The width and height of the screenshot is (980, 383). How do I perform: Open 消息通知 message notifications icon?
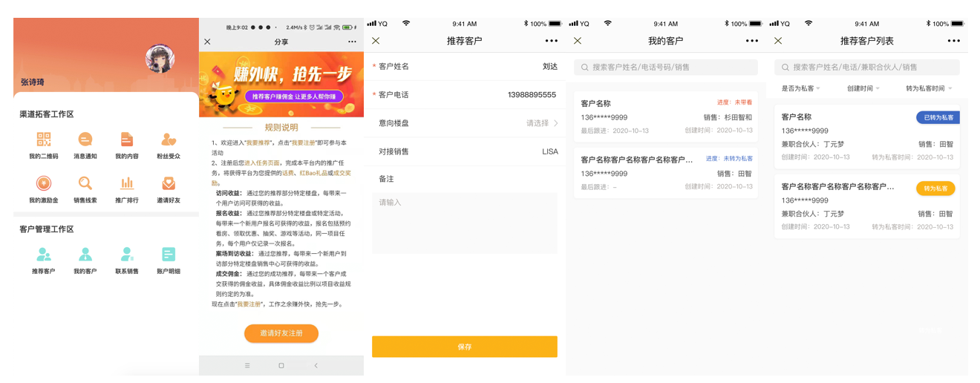pyautogui.click(x=85, y=140)
